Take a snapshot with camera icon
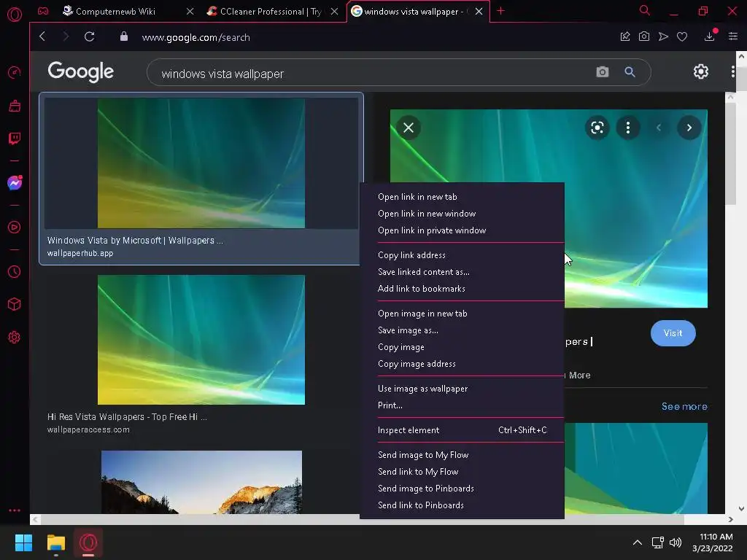 [x=644, y=36]
